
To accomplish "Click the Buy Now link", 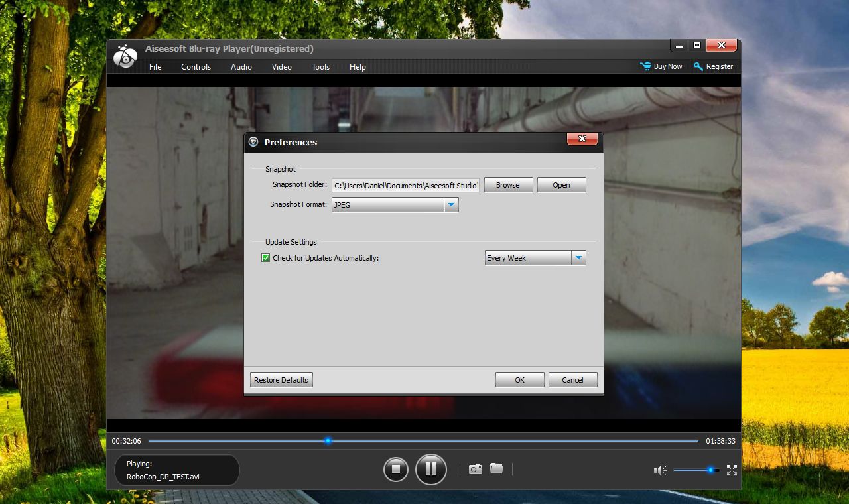I will point(668,66).
